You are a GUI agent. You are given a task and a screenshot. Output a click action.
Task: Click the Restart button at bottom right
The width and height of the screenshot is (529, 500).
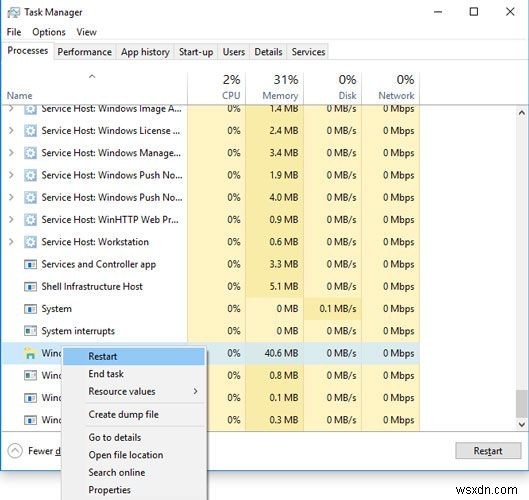coord(488,451)
